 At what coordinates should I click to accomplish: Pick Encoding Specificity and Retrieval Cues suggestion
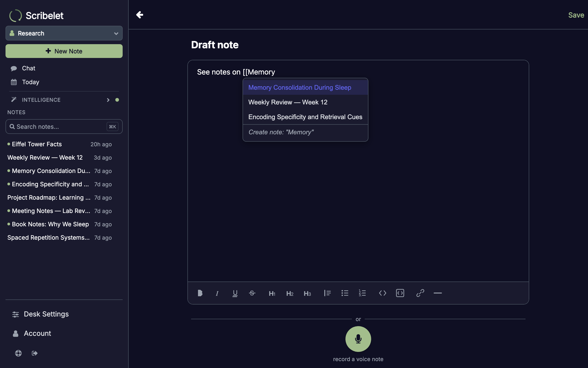tap(305, 117)
